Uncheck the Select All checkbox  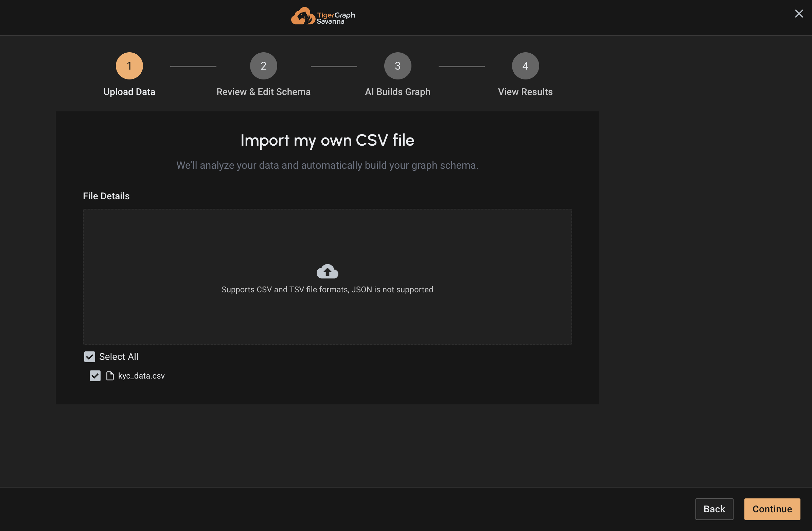point(89,357)
